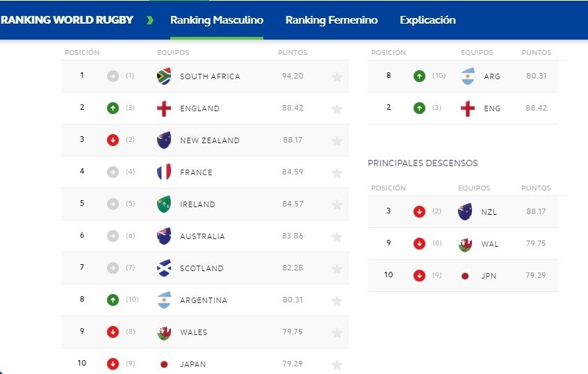The width and height of the screenshot is (588, 374).
Task: Switch to the Ranking Femenino tab
Action: [332, 20]
